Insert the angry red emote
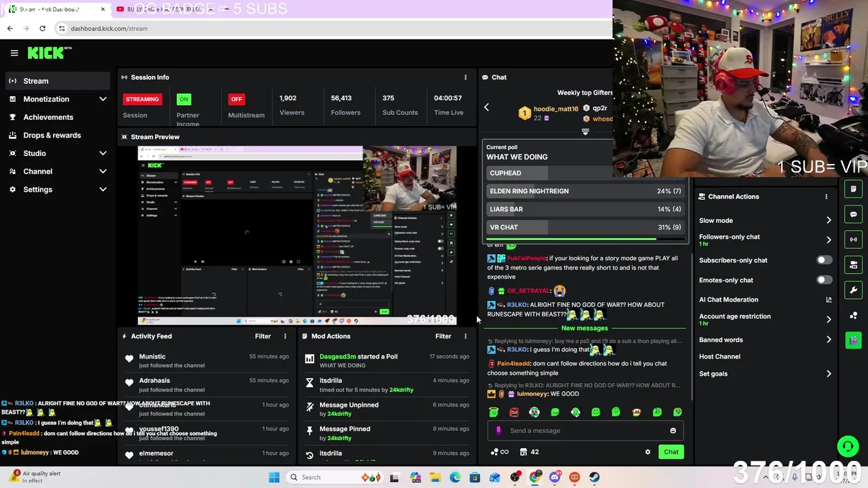Screen dimensions: 868x488 pos(514,412)
